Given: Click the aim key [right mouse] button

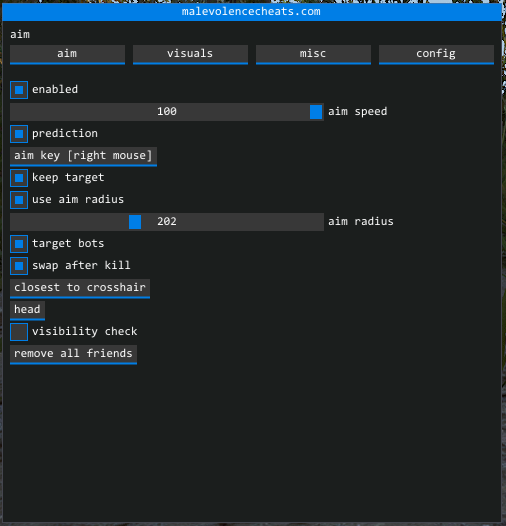Looking at the screenshot, I should click(x=83, y=156).
